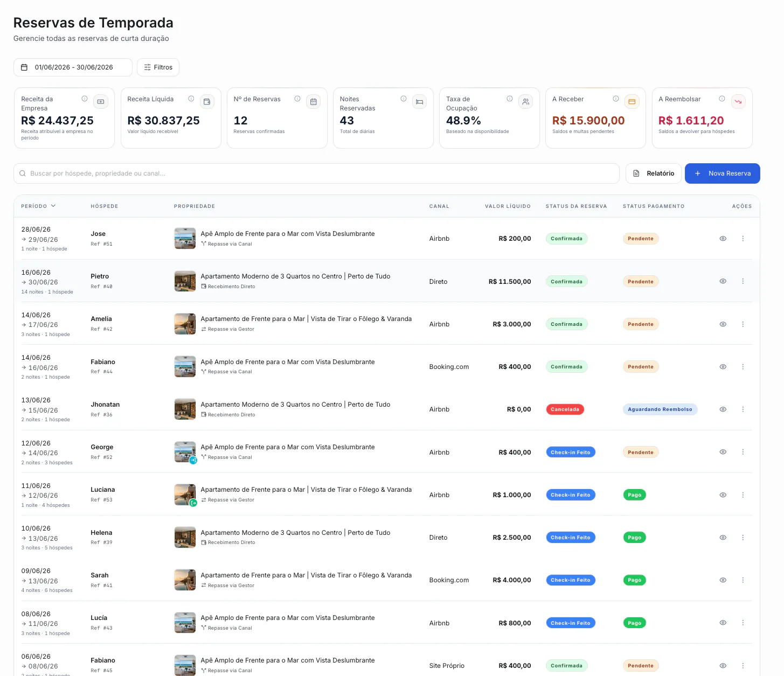The height and width of the screenshot is (676, 784).
Task: View Fabiano Ref #44 reservation via eye icon
Action: point(723,367)
